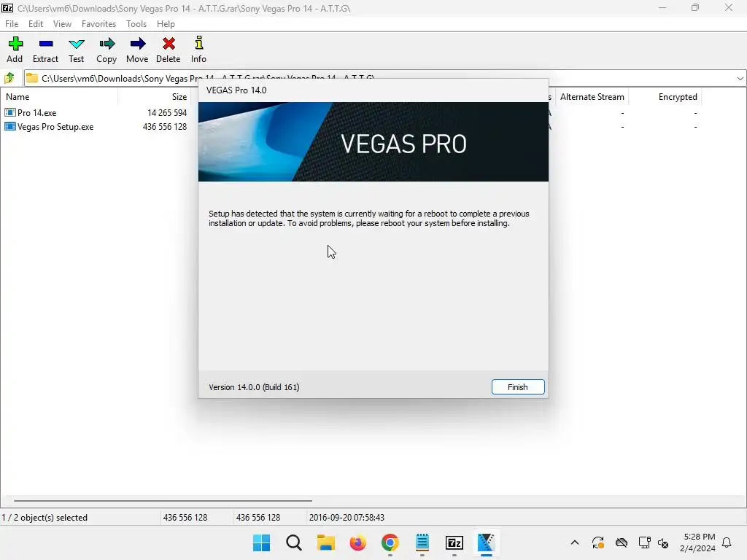Click Finish in the VEGAS Pro installer
This screenshot has width=747, height=560.
[x=518, y=387]
